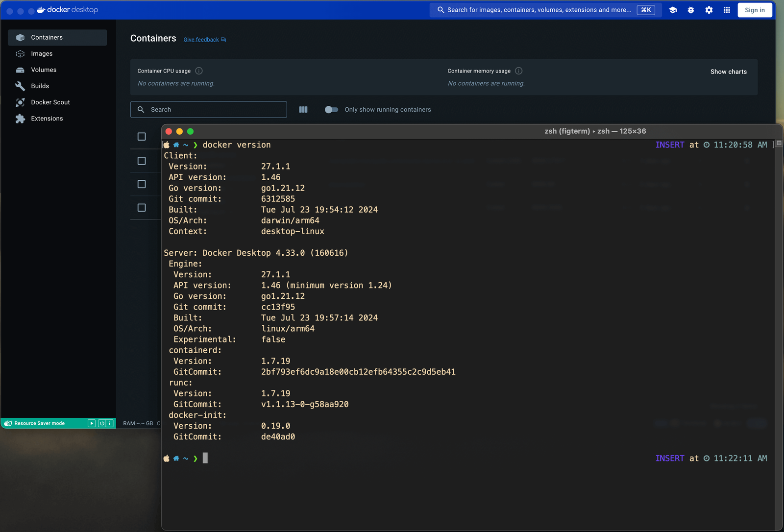Image resolution: width=784 pixels, height=532 pixels.
Task: Click the Sign in button
Action: tap(755, 10)
